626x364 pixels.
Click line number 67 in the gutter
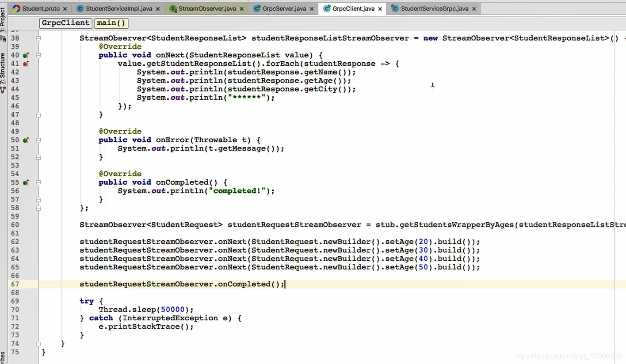tap(15, 284)
